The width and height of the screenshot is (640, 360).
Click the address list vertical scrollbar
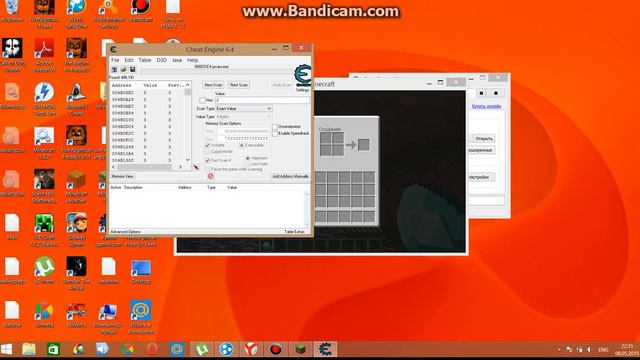pyautogui.click(x=188, y=122)
